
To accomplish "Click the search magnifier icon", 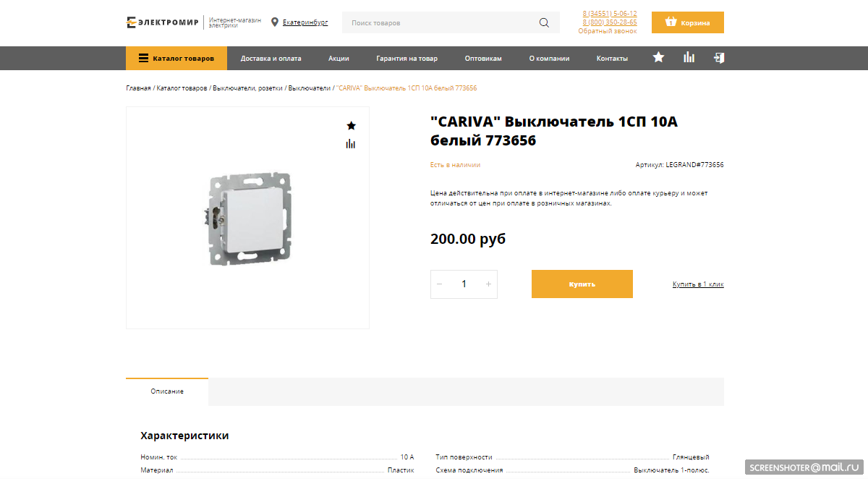I will pyautogui.click(x=544, y=22).
